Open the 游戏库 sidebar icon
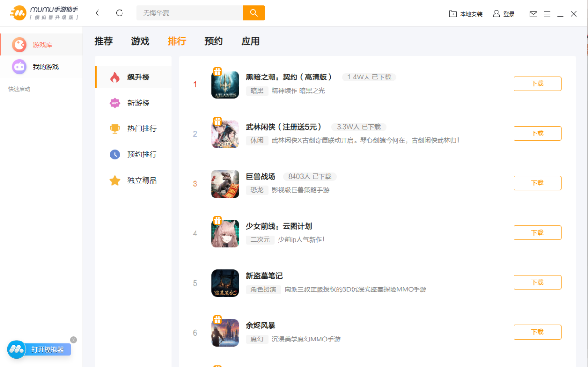The width and height of the screenshot is (588, 367). [x=19, y=44]
